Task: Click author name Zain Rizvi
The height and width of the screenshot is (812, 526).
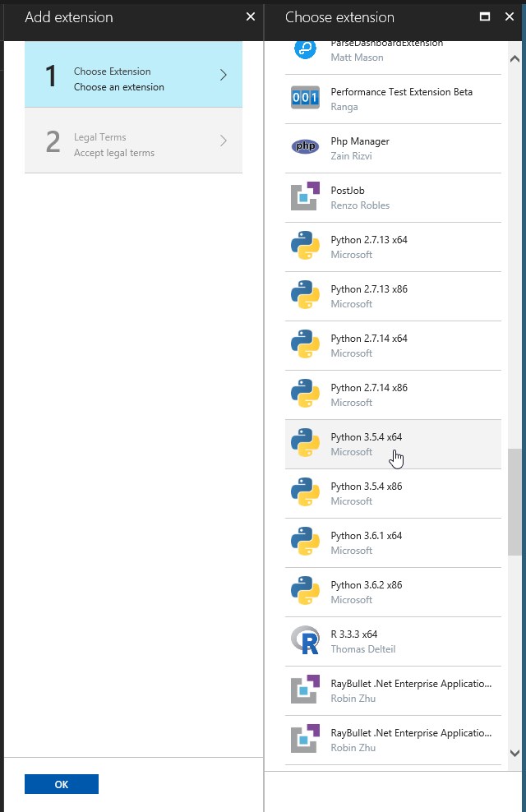Action: click(351, 156)
